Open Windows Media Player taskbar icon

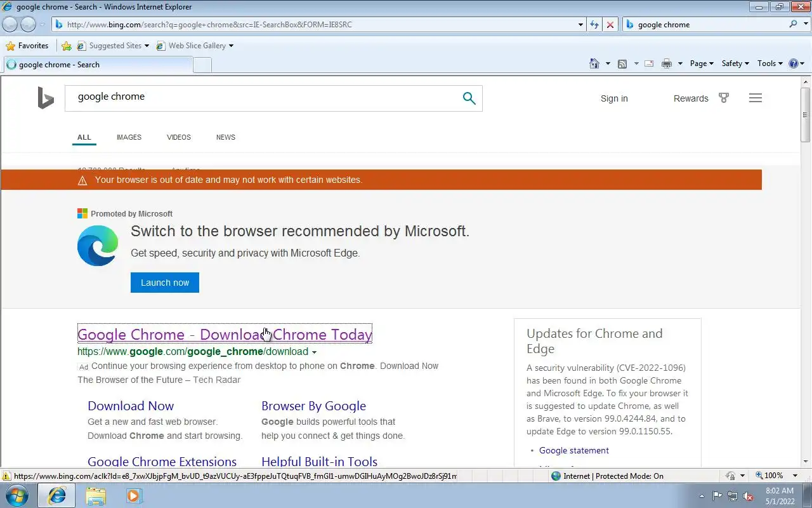click(134, 495)
